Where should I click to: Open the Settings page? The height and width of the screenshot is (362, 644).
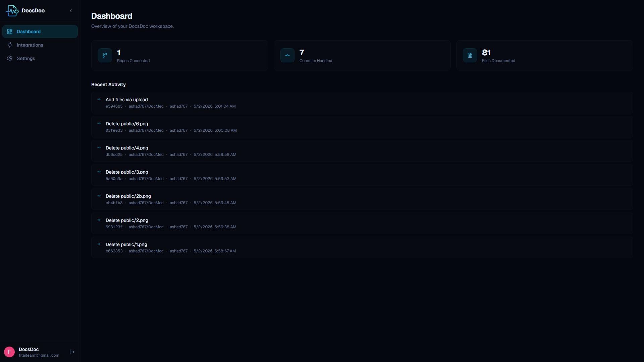[x=40, y=58]
